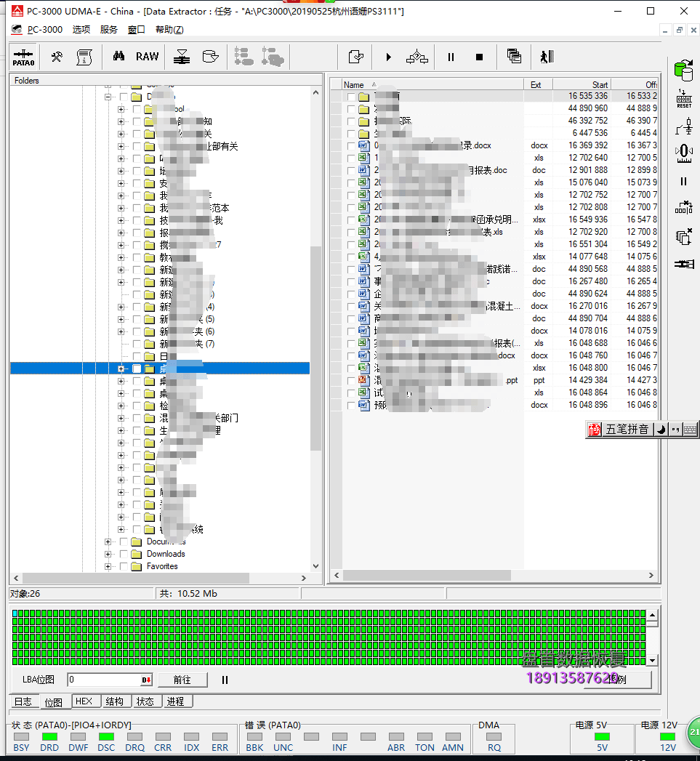
Task: Expand the folder ending with (4)
Action: [x=121, y=307]
